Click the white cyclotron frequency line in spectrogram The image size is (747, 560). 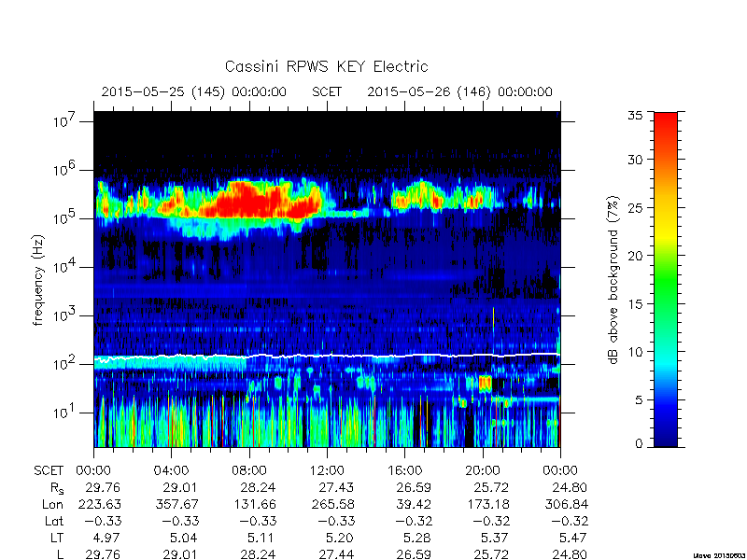(x=327, y=357)
